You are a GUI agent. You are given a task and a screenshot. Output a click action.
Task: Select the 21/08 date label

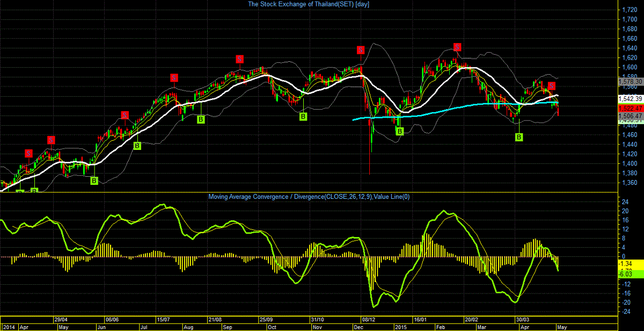[215, 319]
